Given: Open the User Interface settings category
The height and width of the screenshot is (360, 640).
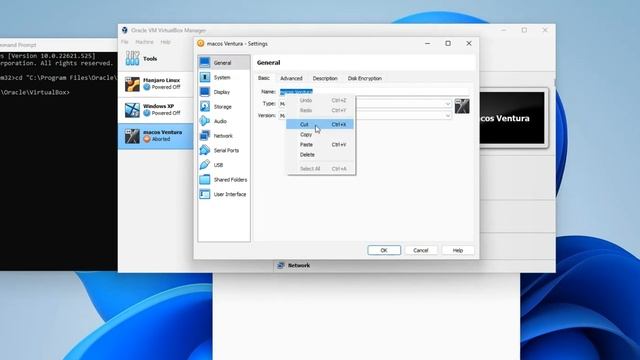Looking at the screenshot, I should click(224, 194).
